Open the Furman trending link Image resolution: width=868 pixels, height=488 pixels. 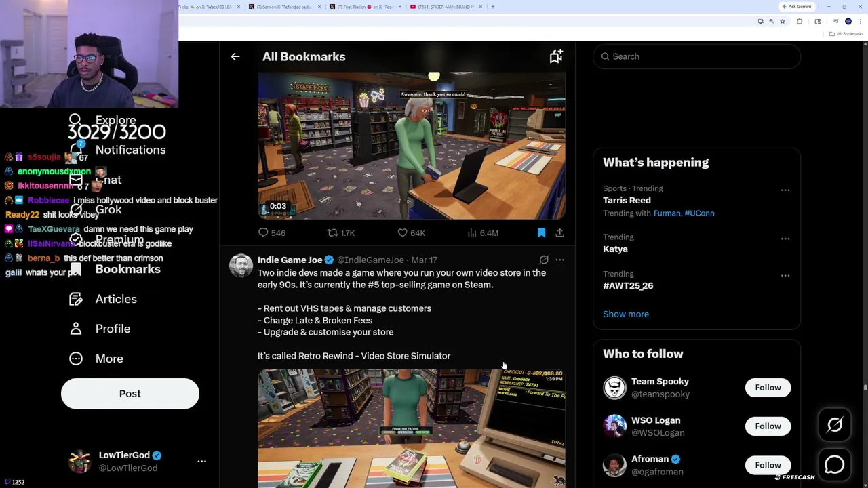[667, 213]
